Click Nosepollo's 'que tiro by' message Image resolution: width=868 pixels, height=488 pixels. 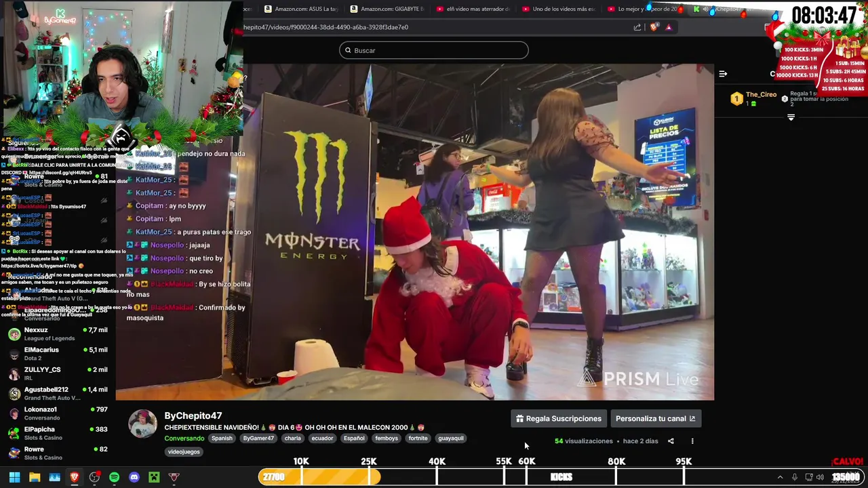pyautogui.click(x=175, y=258)
